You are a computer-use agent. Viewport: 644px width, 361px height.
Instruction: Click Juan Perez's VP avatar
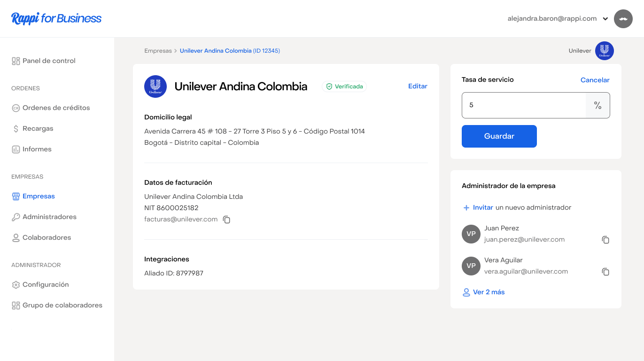click(471, 234)
